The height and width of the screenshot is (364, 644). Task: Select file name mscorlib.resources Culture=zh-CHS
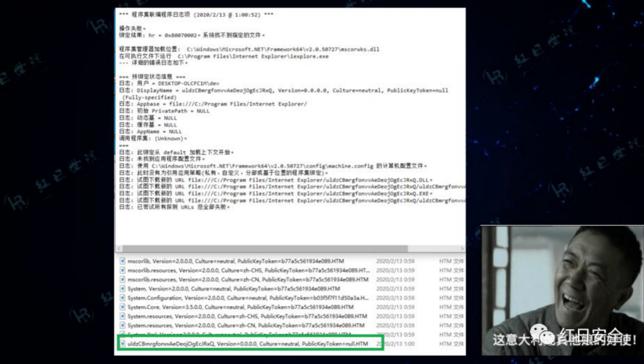249,270
